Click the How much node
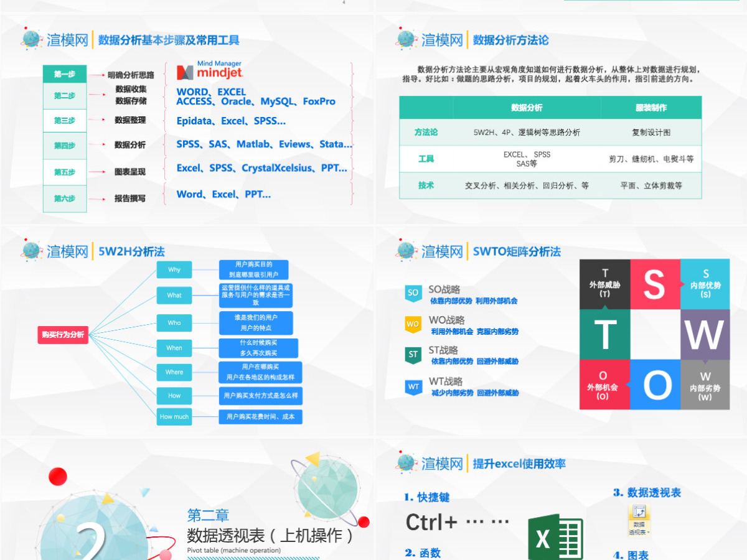The image size is (747, 560). [x=174, y=416]
